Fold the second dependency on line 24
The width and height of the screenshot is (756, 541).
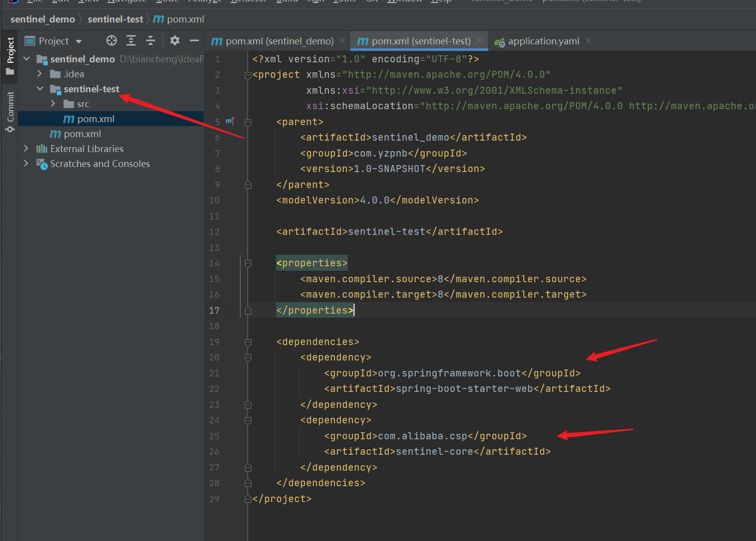coord(248,420)
